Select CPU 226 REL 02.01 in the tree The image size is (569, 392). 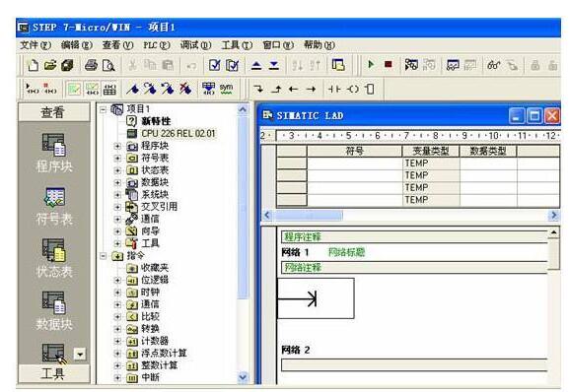pyautogui.click(x=178, y=133)
